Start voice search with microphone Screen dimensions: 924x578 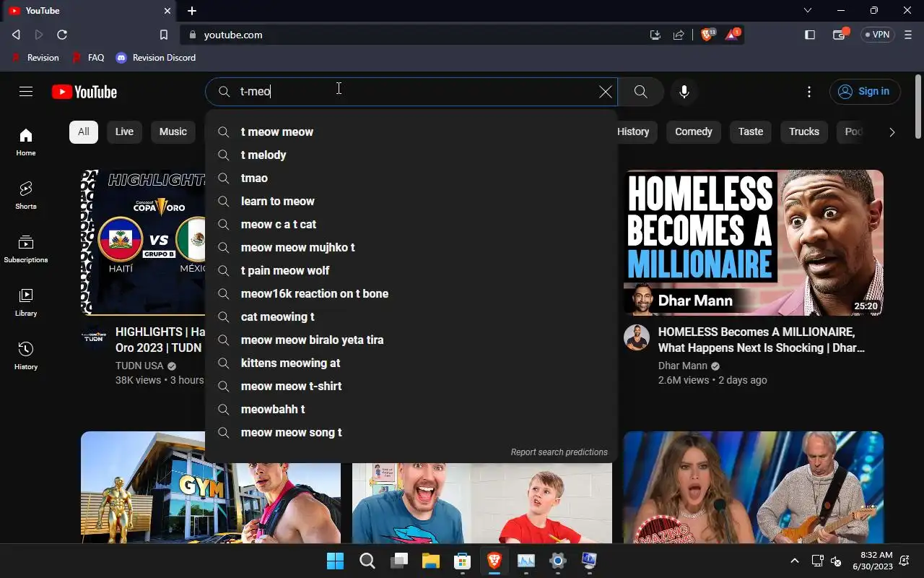pos(684,92)
